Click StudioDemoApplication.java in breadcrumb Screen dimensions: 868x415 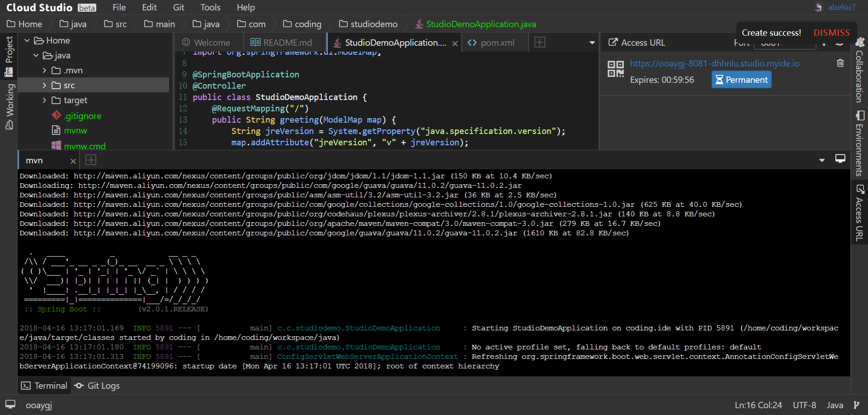tap(476, 24)
